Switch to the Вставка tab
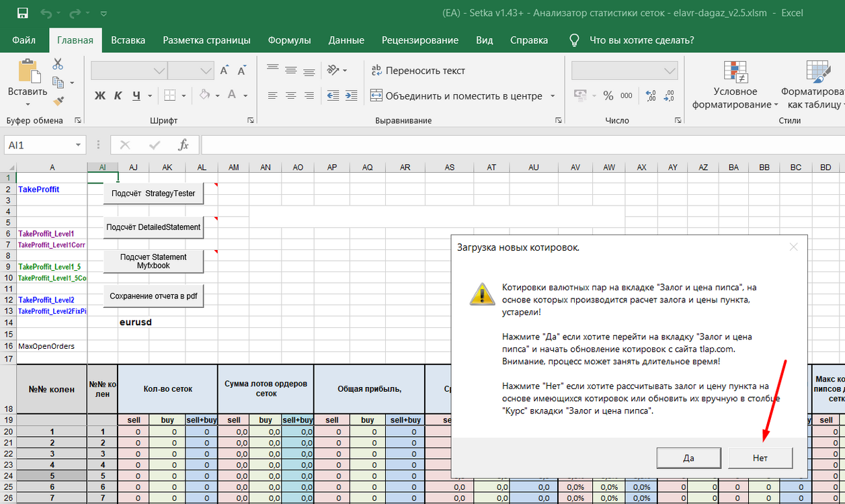845x504 pixels. point(128,40)
